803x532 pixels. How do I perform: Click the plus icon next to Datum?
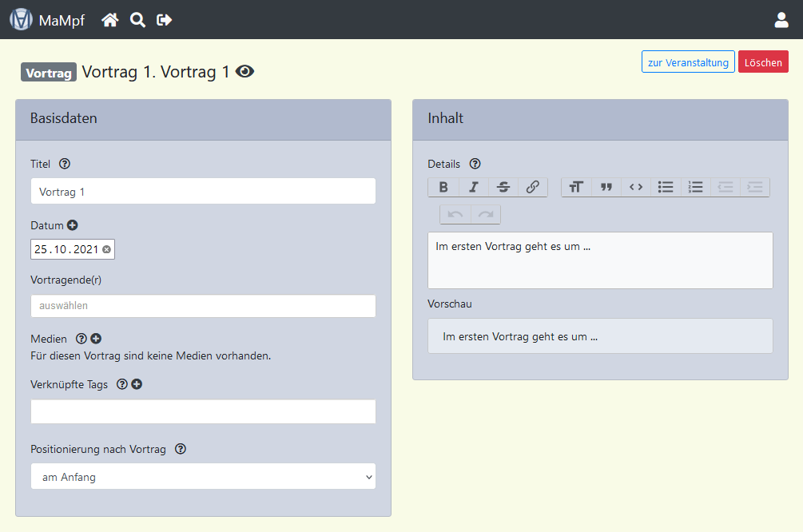pyautogui.click(x=72, y=226)
